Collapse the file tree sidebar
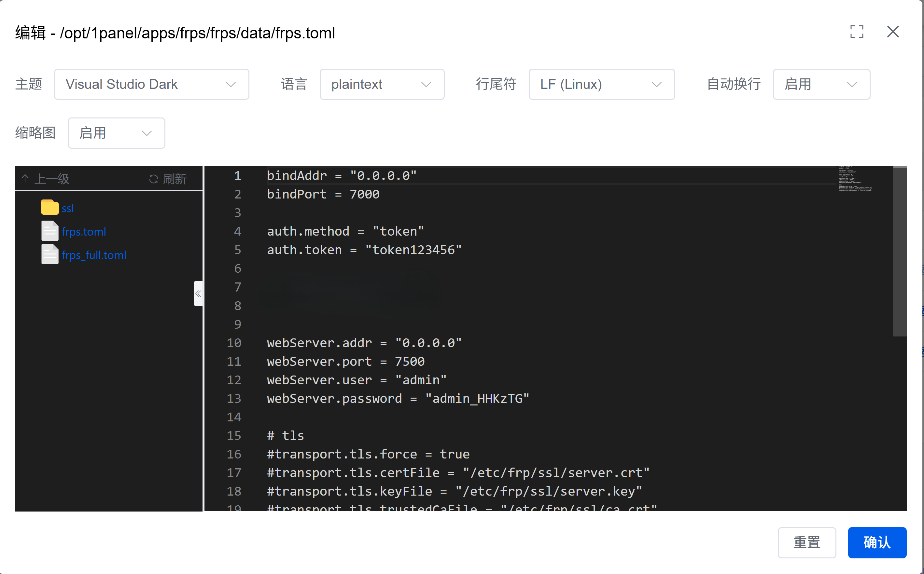 point(198,294)
